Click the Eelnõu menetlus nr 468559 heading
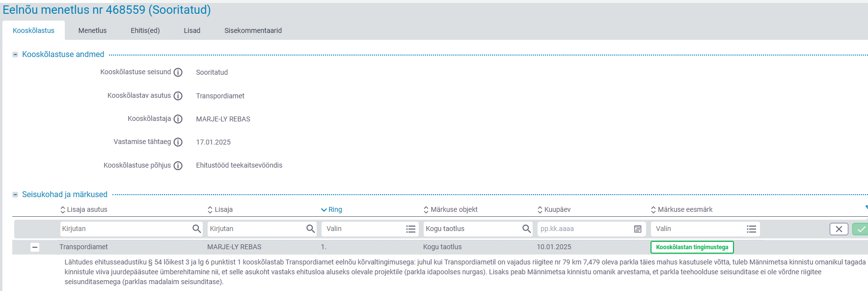Viewport: 868px width, 291px height. [x=107, y=10]
